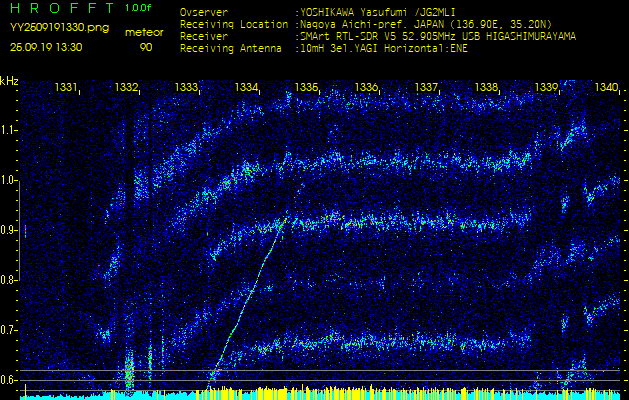Select the 1.0 frequency axis label
Viewport: 629px width, 400px height.
pyautogui.click(x=10, y=180)
